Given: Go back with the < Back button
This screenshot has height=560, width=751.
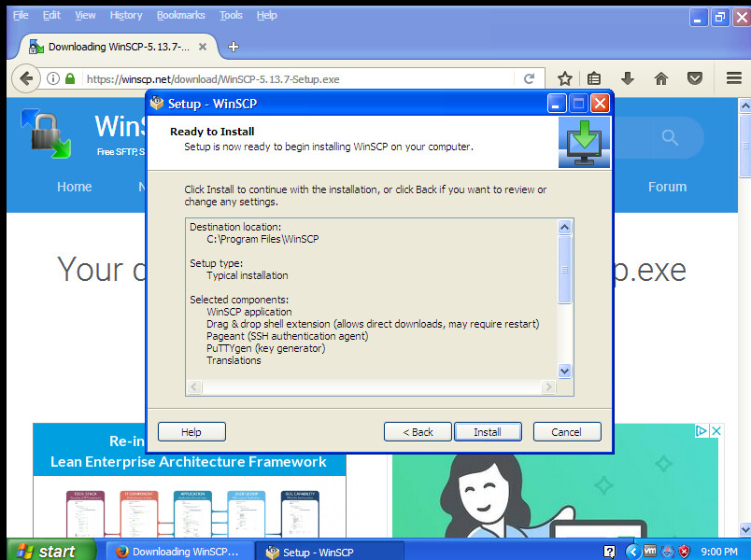Looking at the screenshot, I should pos(418,432).
